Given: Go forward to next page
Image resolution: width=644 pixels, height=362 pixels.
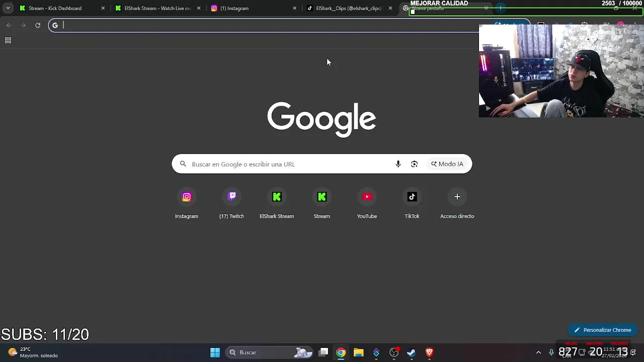Looking at the screenshot, I should pyautogui.click(x=23, y=25).
